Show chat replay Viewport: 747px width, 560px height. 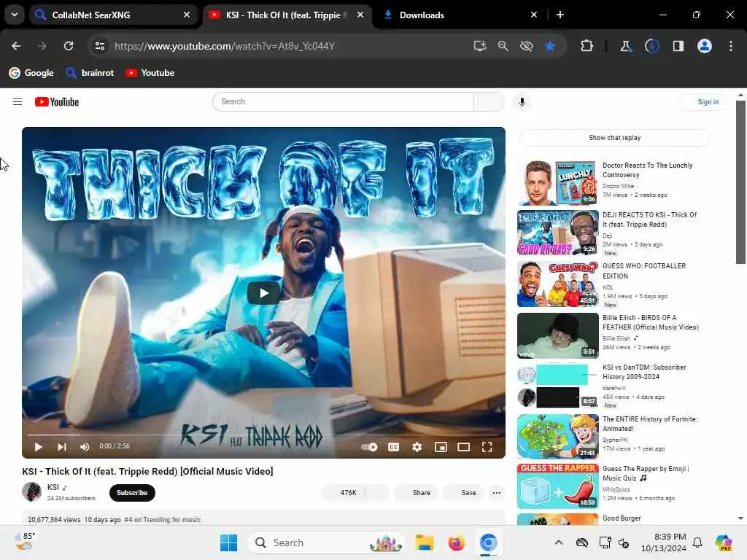click(x=614, y=138)
